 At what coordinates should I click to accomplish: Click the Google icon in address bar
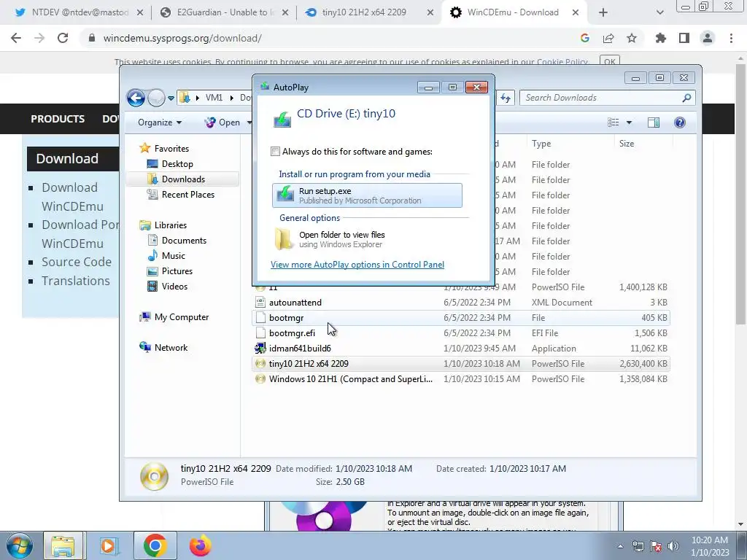[585, 38]
